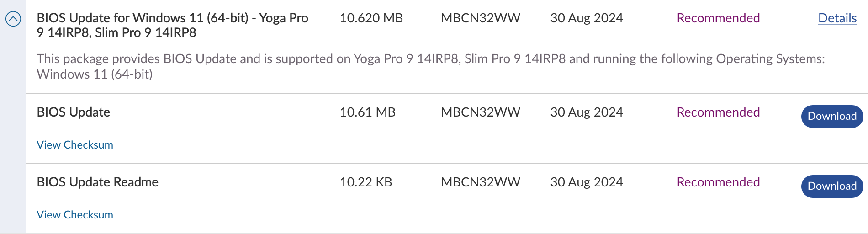Click Recommended label in Readme row
The width and height of the screenshot is (868, 234).
(x=718, y=182)
